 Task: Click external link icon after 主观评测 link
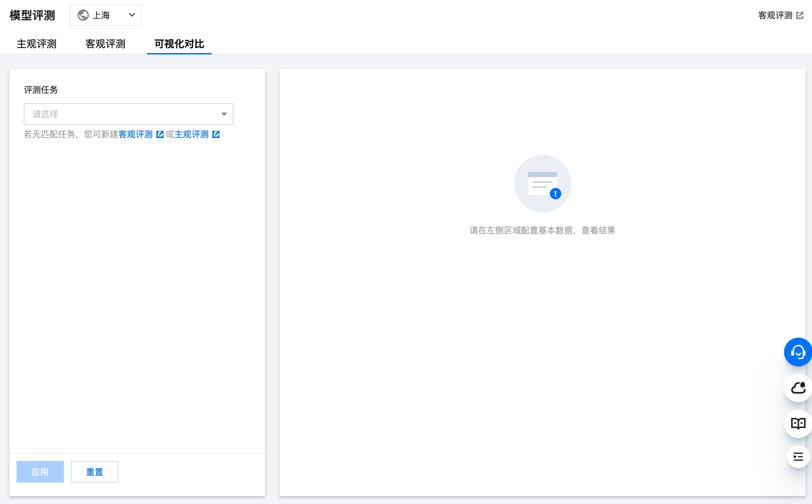(216, 134)
